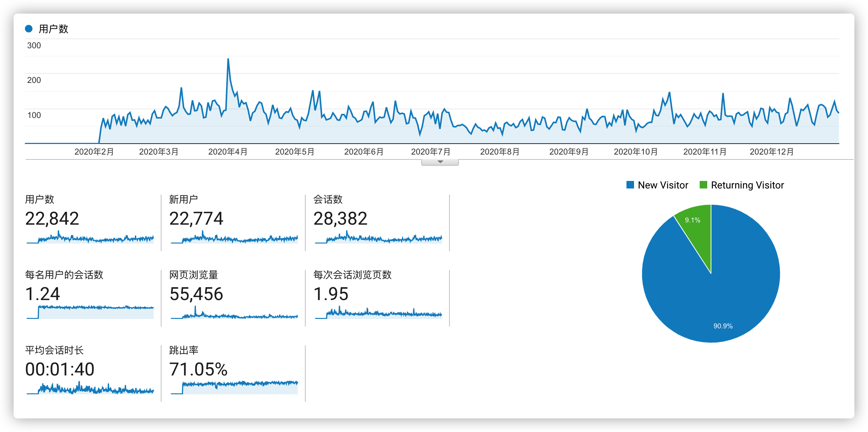Select the 平均会话时长 00:01:40 metric
This screenshot has height=432, width=868.
(x=60, y=369)
